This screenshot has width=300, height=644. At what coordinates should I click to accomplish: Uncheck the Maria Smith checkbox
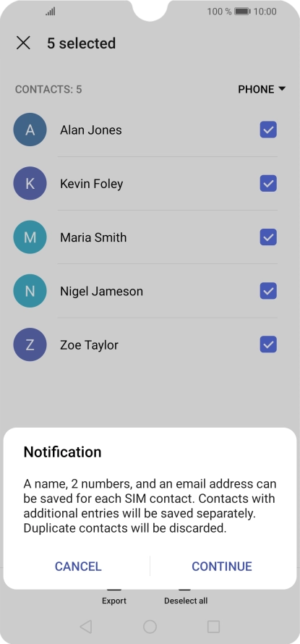point(268,237)
